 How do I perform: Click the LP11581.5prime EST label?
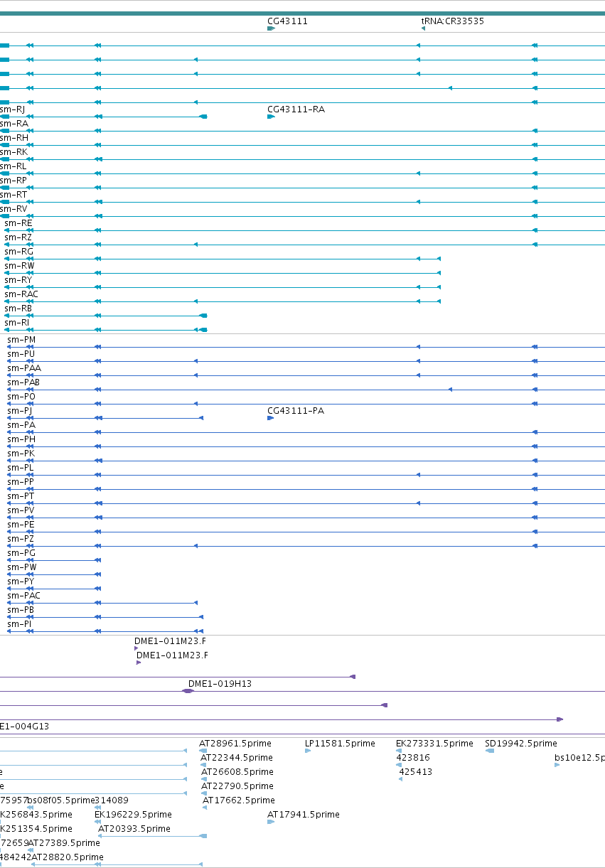coord(340,744)
